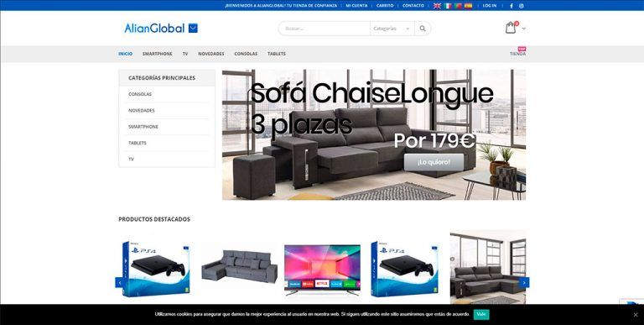Screen dimensions: 644x325
Task: Dismiss the cookie notice with X
Action: [636, 315]
